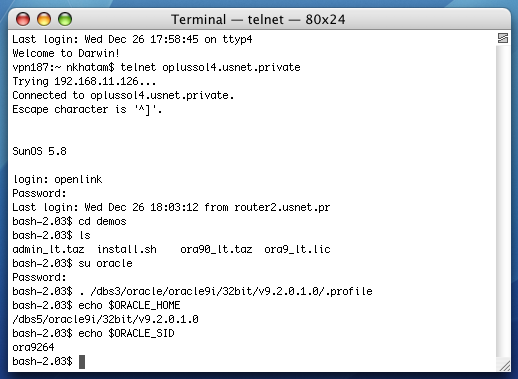This screenshot has height=379, width=518.
Task: Click the "SunOS 5.8" banner text
Action: coord(39,151)
